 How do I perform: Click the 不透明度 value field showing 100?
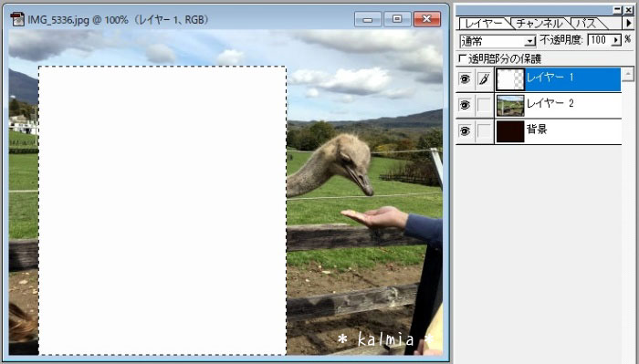599,40
